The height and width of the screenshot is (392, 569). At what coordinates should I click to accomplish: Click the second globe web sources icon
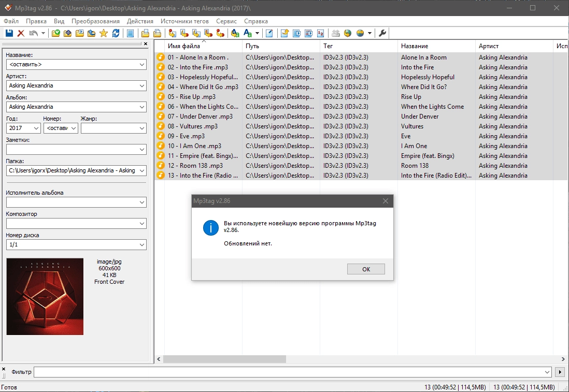tap(360, 33)
